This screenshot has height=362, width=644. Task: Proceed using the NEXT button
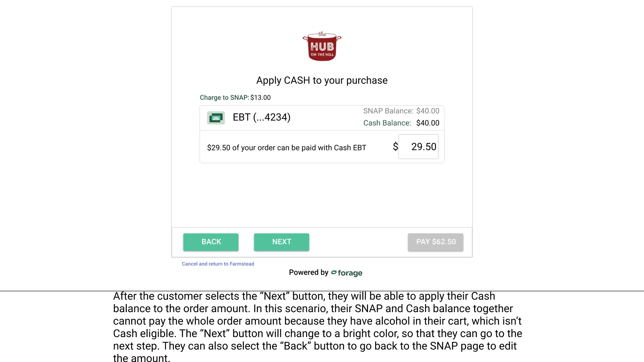pos(282,242)
